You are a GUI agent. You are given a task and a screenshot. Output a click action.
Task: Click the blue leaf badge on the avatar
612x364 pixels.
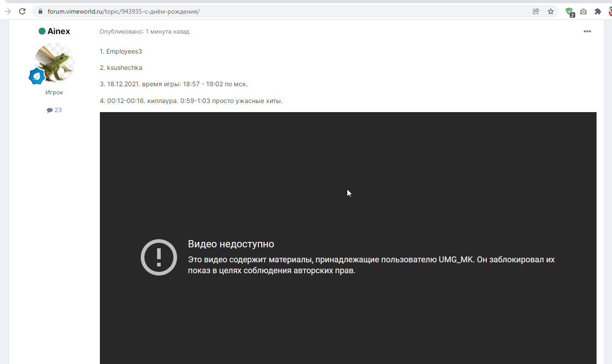click(x=37, y=77)
